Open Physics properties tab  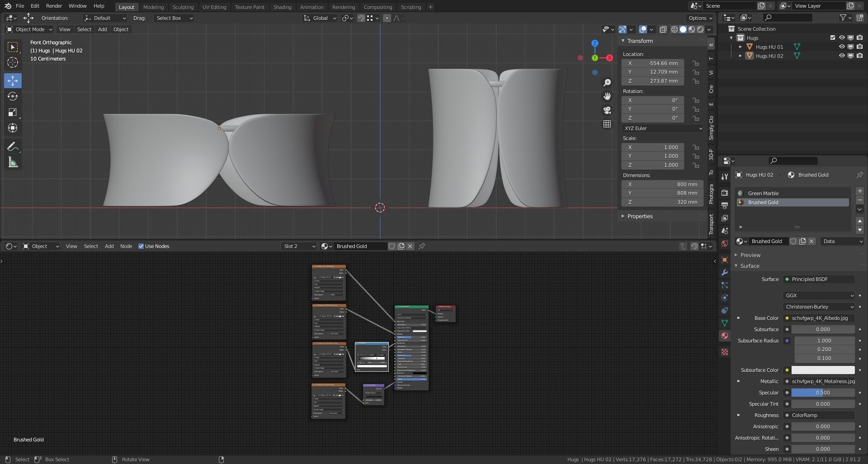(725, 298)
